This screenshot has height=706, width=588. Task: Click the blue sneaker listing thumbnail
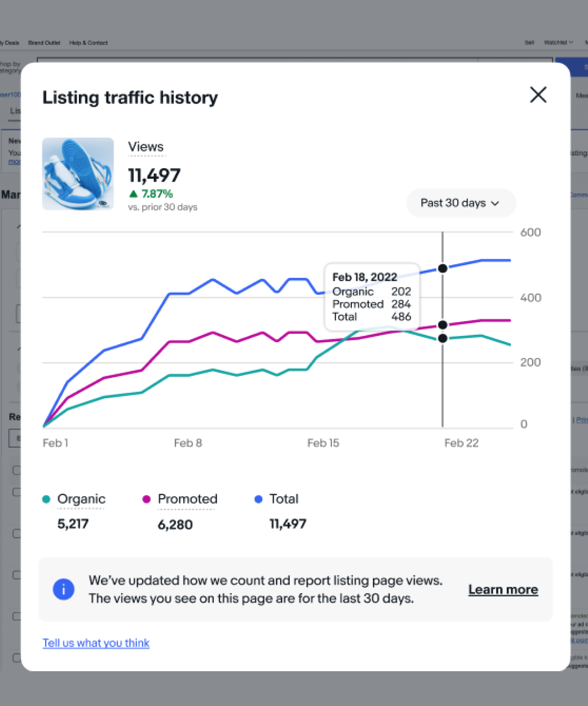pos(78,174)
